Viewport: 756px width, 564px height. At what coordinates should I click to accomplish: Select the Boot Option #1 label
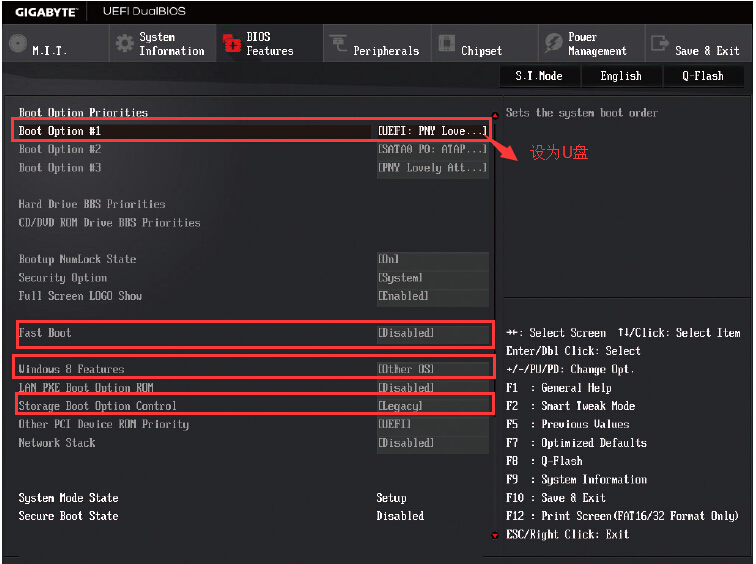tap(60, 131)
